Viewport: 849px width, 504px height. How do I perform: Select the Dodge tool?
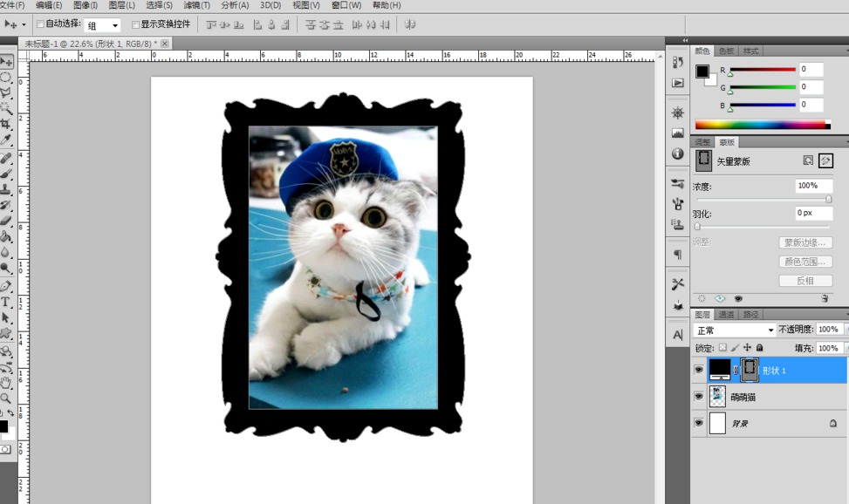click(6, 268)
